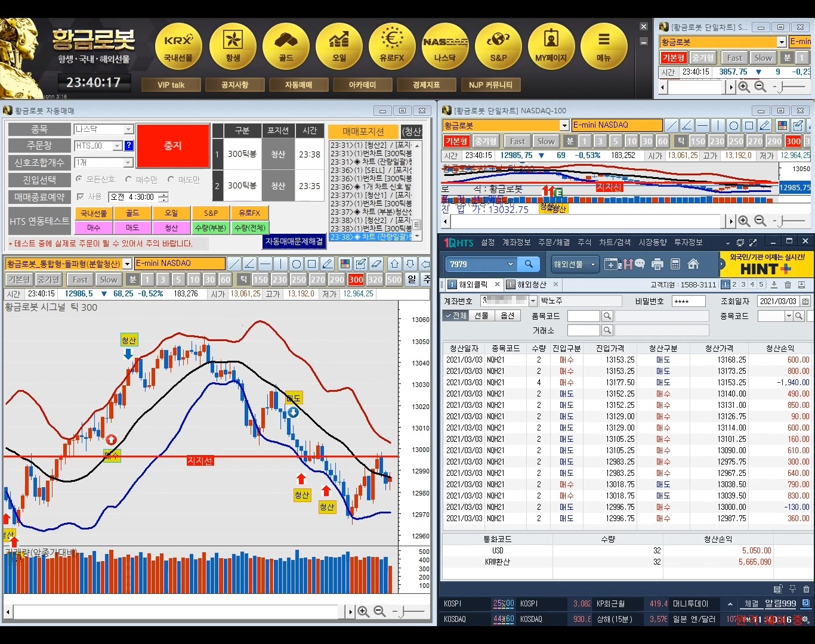Open the 주문/체결 menu in 1Q HTS
This screenshot has width=815, height=644.
554,242
